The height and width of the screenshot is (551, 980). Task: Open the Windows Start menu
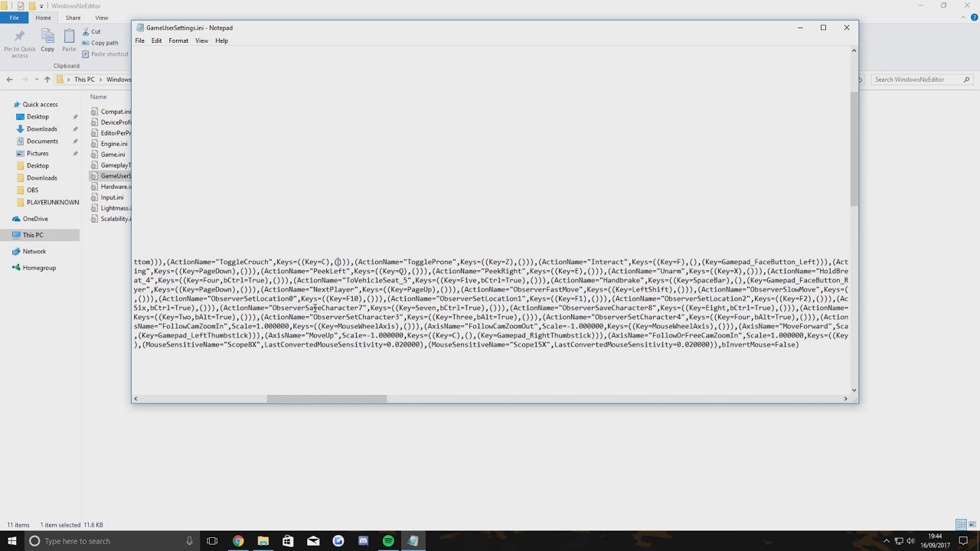tap(11, 541)
